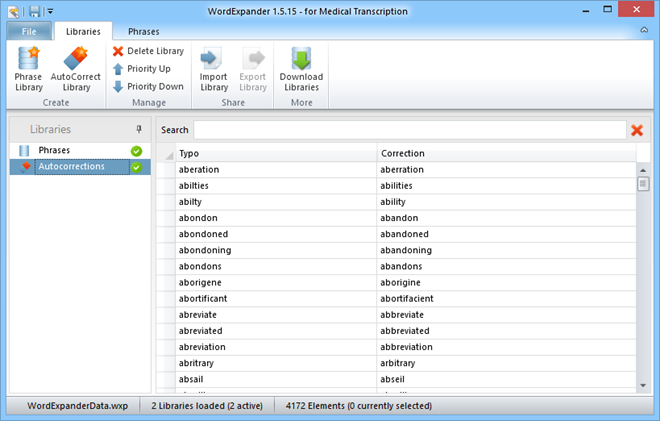Switch to the Libraries tab
Viewport: 660px width, 421px height.
tap(83, 32)
